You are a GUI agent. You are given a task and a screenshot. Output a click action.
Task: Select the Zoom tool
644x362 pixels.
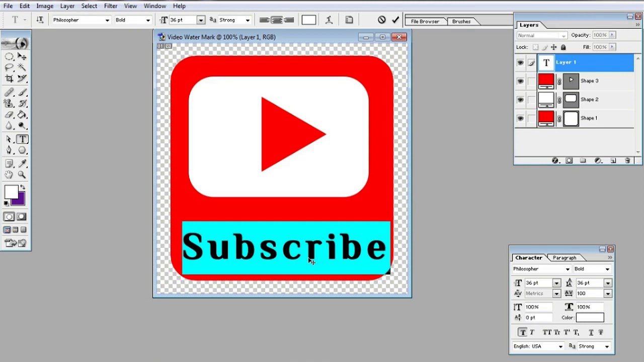(22, 175)
